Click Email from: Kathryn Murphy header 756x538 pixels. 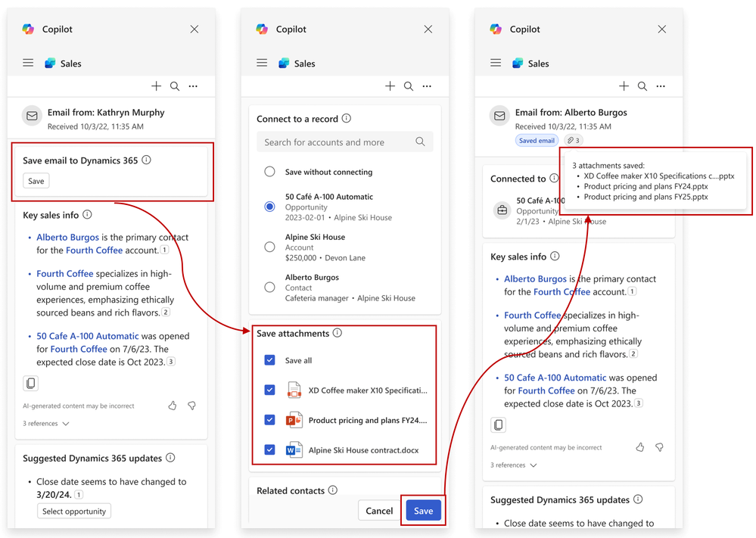[x=106, y=112]
